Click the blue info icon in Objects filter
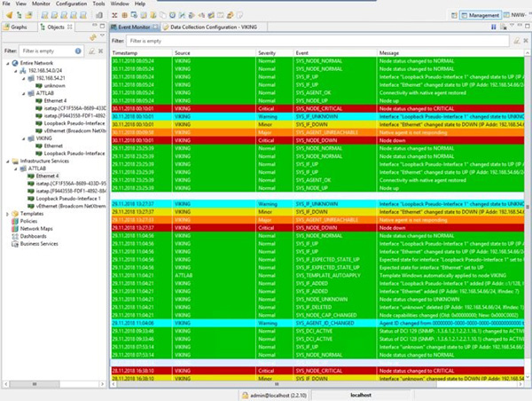Image resolution: width=532 pixels, height=401 pixels. click(x=78, y=51)
